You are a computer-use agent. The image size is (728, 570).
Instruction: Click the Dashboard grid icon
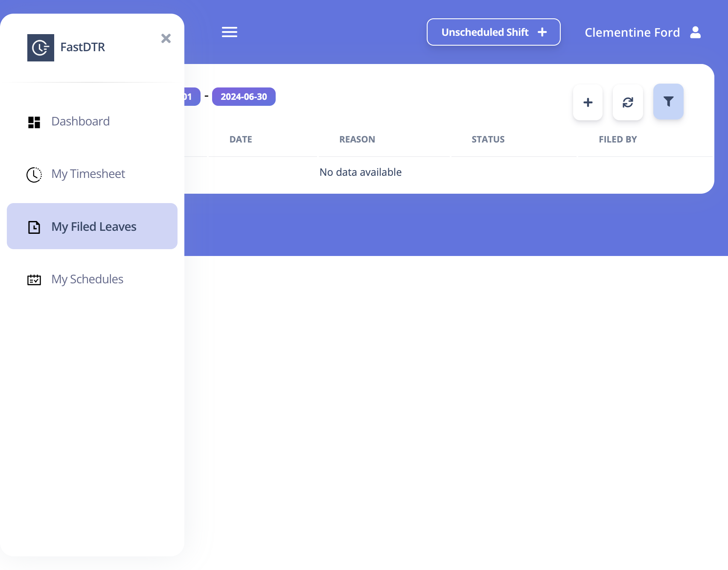pos(34,122)
